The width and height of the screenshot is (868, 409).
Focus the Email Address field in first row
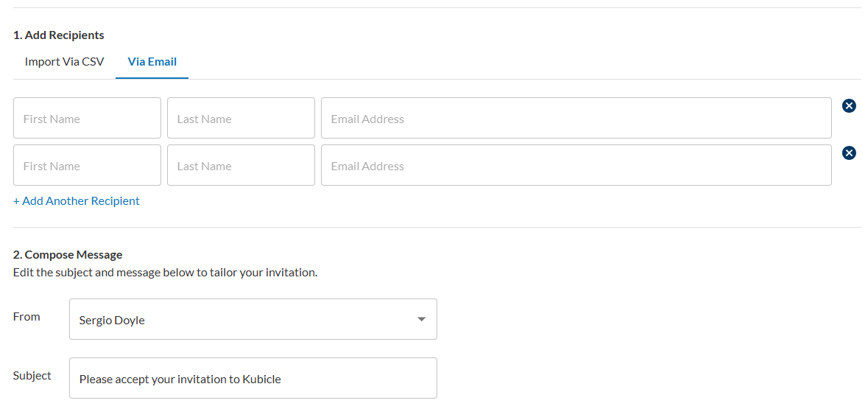(x=576, y=119)
